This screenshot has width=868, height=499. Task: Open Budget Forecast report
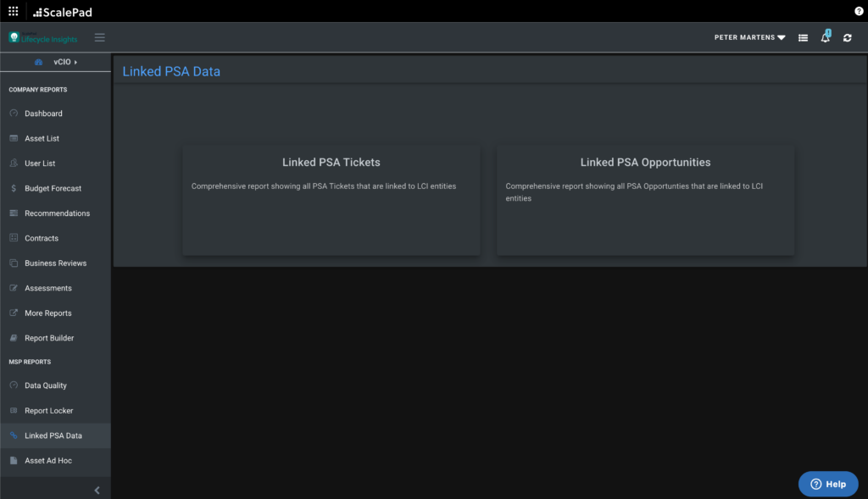55,188
